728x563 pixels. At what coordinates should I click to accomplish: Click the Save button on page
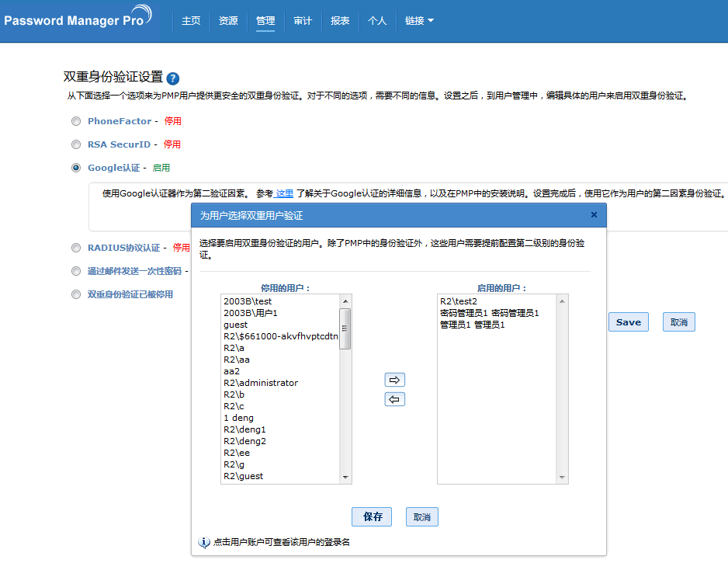point(629,322)
